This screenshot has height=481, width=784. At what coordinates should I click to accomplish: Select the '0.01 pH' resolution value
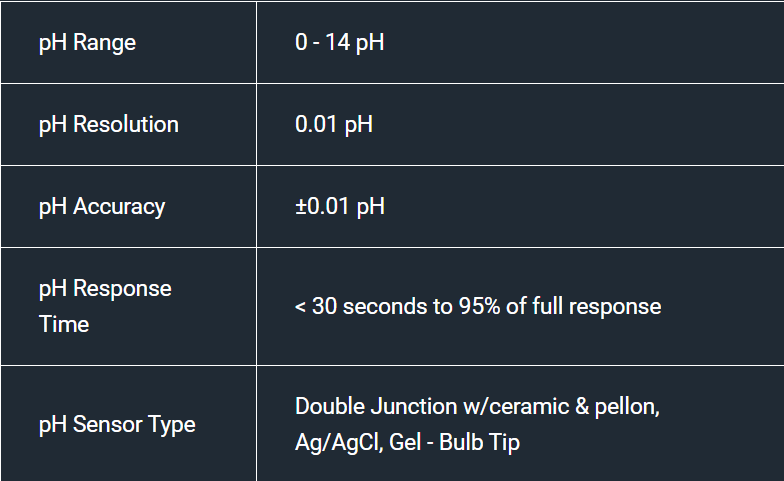[x=334, y=124]
